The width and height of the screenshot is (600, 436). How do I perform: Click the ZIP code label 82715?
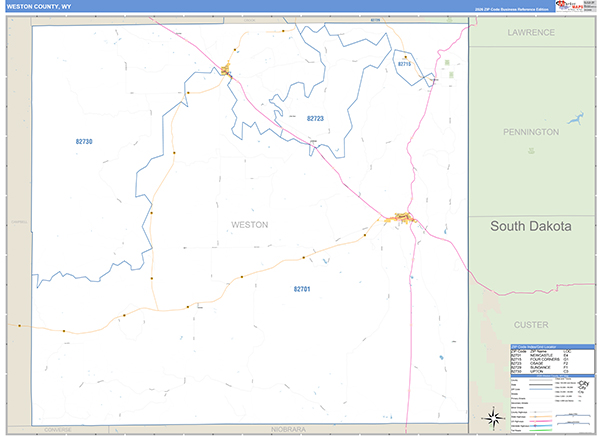404,64
